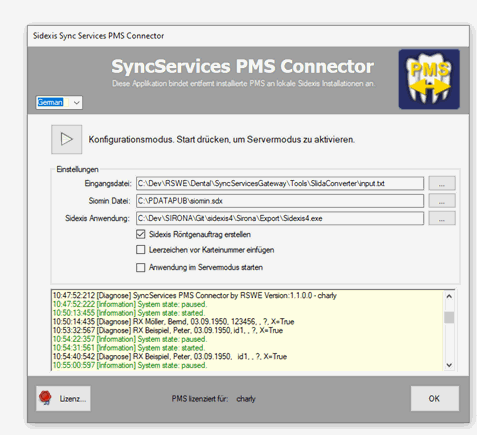Enable Leerzeichen vor Karteinummer einfügen
This screenshot has width=477, height=435.
click(x=141, y=250)
